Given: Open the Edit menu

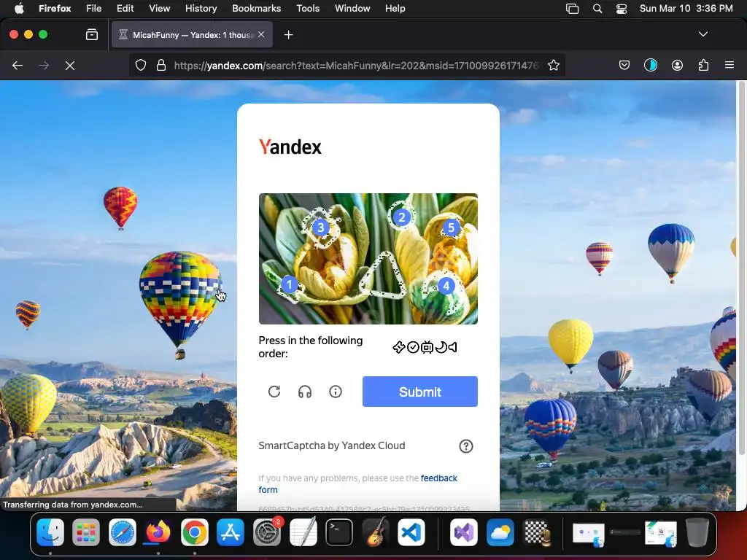Looking at the screenshot, I should (x=125, y=8).
